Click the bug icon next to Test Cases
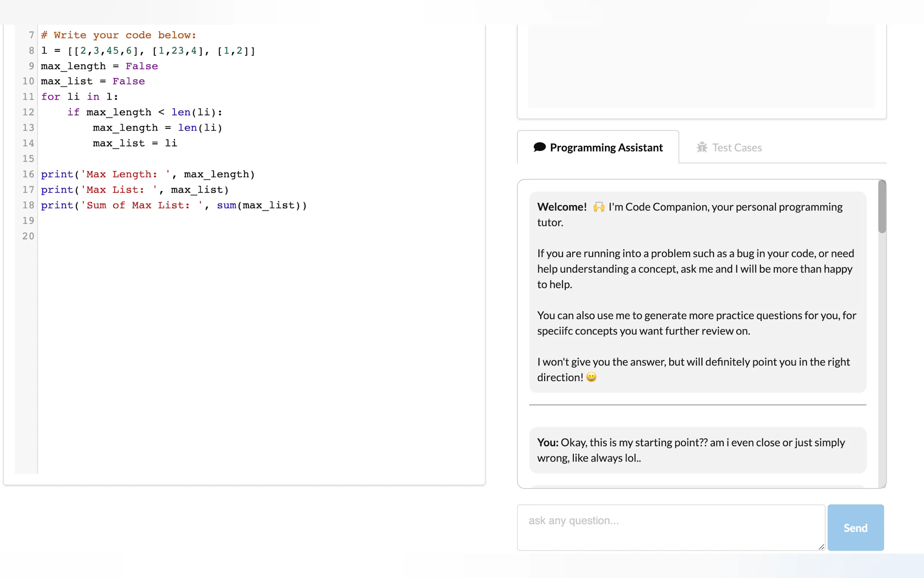The width and height of the screenshot is (924, 578). click(701, 147)
